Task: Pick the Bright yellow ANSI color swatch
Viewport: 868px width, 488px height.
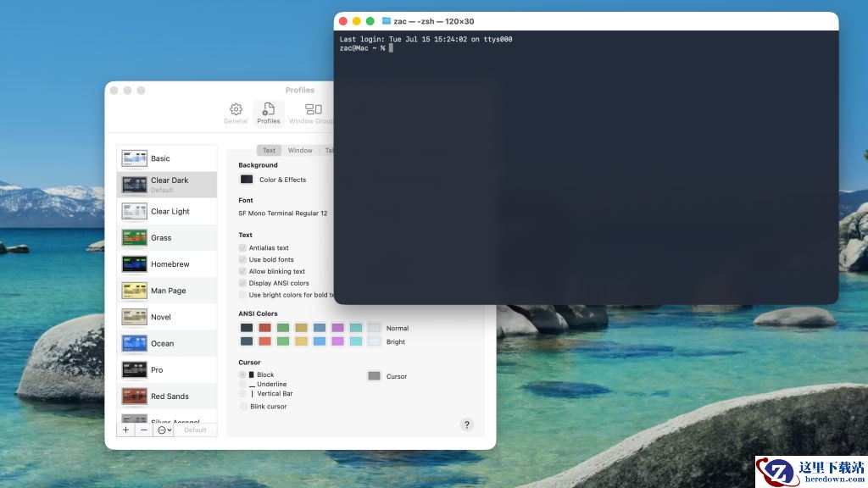Action: (301, 341)
